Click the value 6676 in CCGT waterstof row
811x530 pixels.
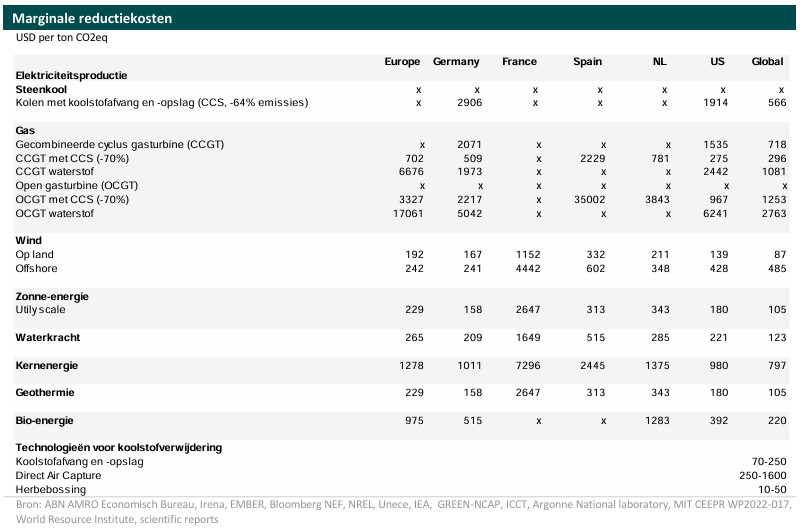pyautogui.click(x=411, y=171)
